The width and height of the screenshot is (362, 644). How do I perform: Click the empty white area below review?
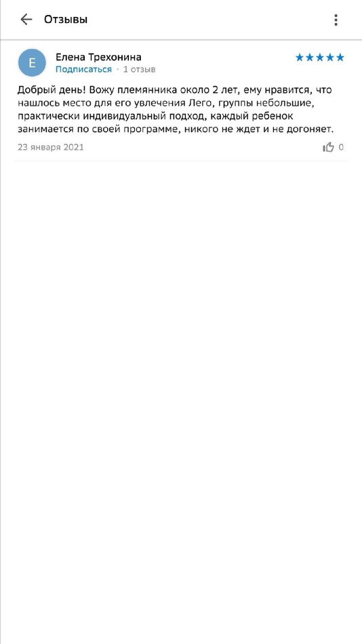(181, 390)
